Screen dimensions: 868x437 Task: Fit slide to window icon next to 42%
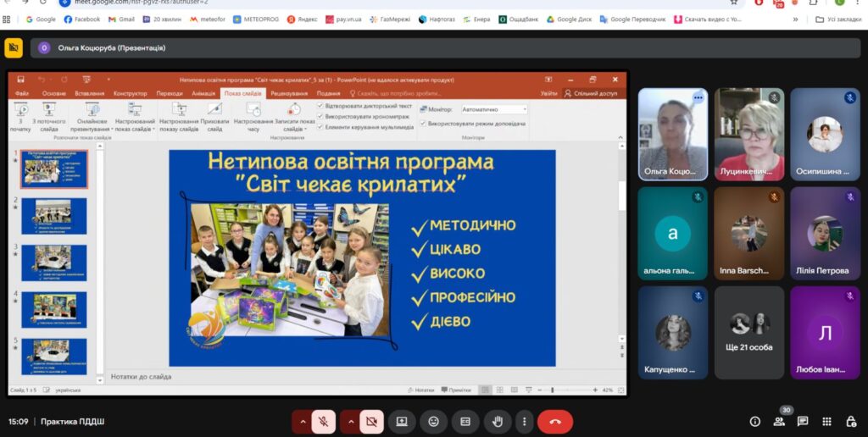coord(620,390)
